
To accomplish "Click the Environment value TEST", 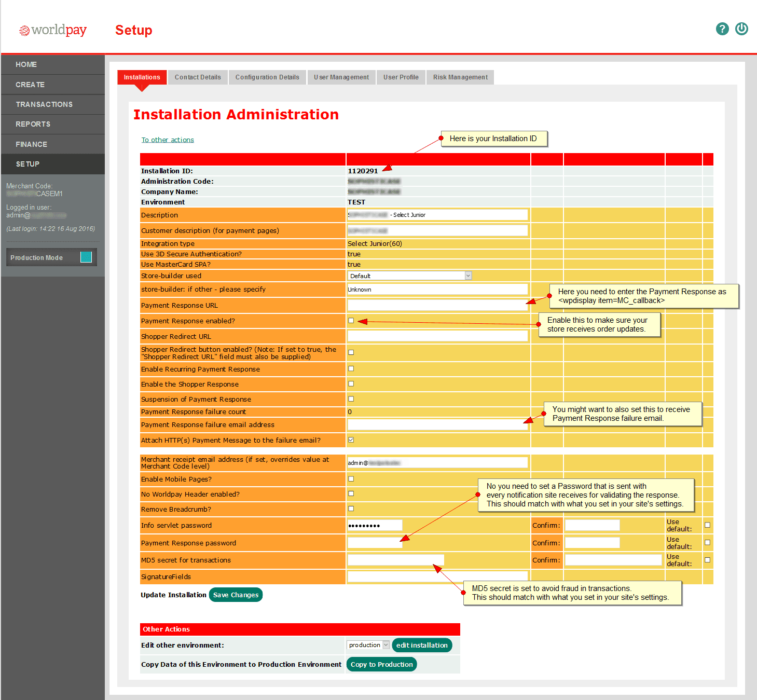I will (356, 202).
